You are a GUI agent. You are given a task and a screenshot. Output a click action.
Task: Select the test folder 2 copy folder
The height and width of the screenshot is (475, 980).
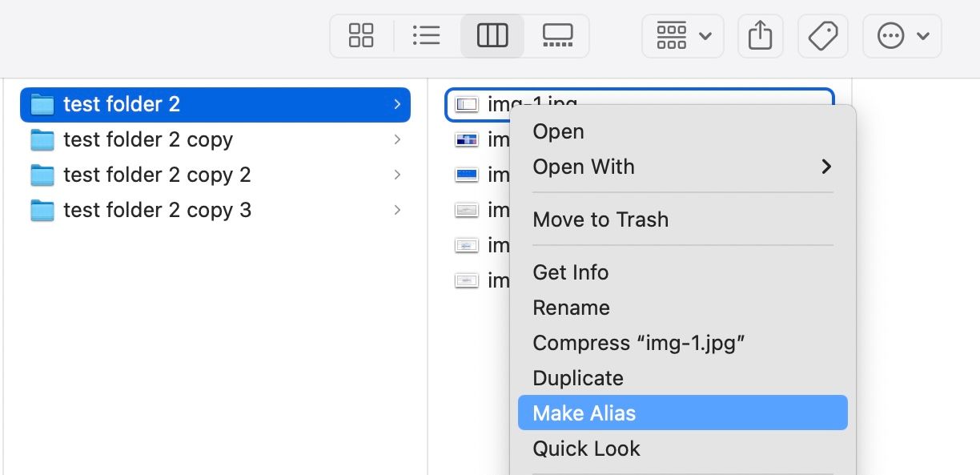click(148, 139)
